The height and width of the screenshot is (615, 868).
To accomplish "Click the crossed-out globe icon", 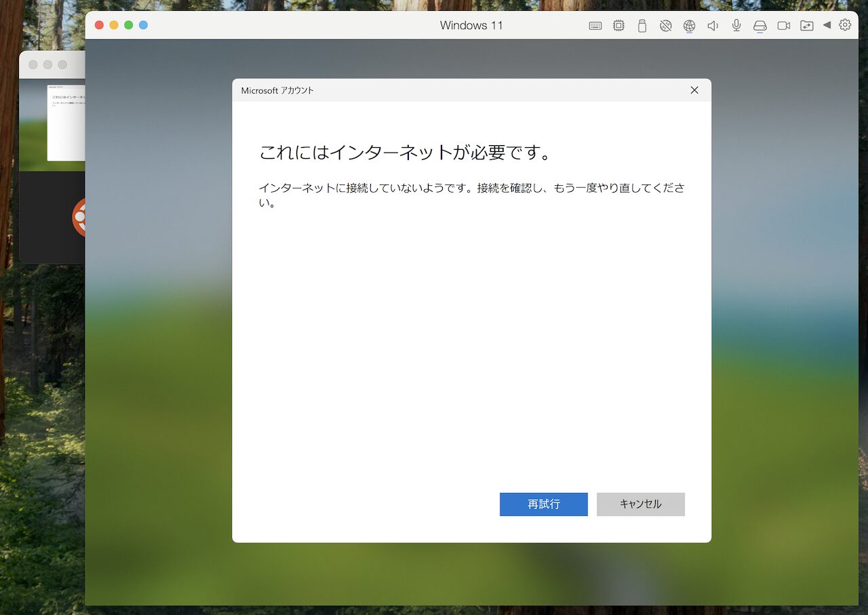I will click(666, 26).
